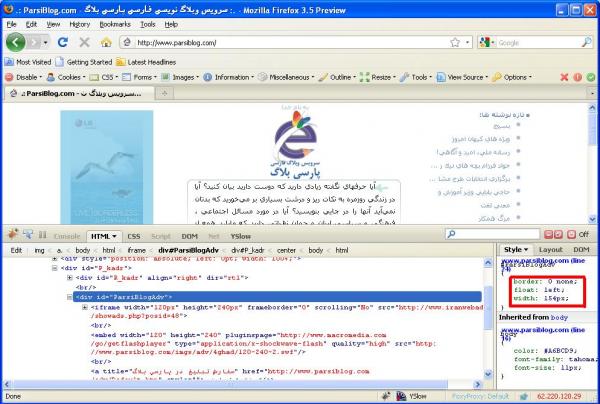The width and height of the screenshot is (600, 404).
Task: Click the IP address 62.220.120.29
Action: coord(559,396)
